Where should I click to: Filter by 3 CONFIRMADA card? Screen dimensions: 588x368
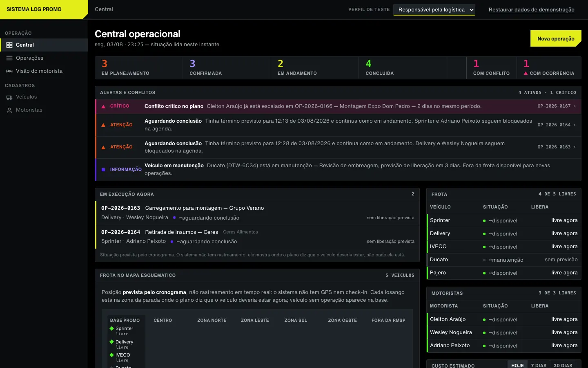227,68
